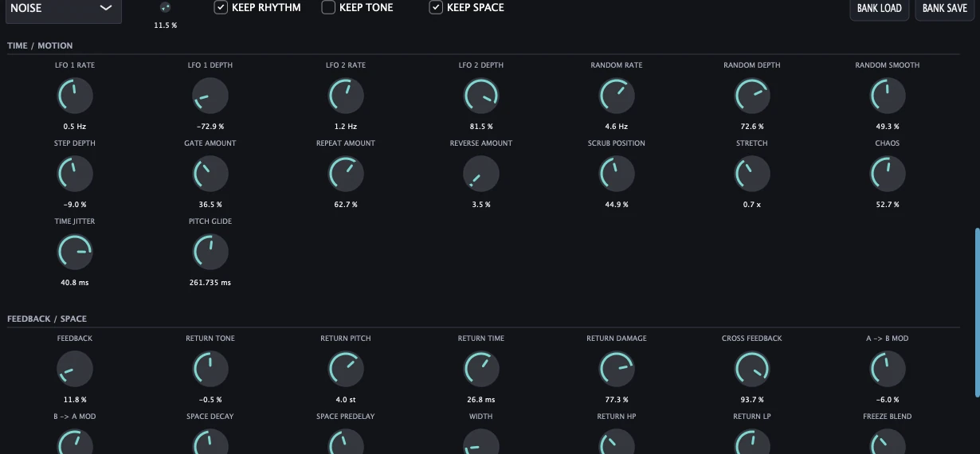Click the FEEDBACK / SPACE section header
Image resolution: width=980 pixels, height=454 pixels.
pos(47,319)
